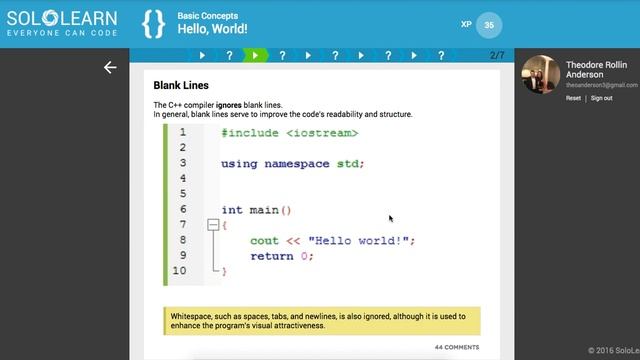Click the return 0; code line
Screen dimensions: 640x360
[x=282, y=256]
